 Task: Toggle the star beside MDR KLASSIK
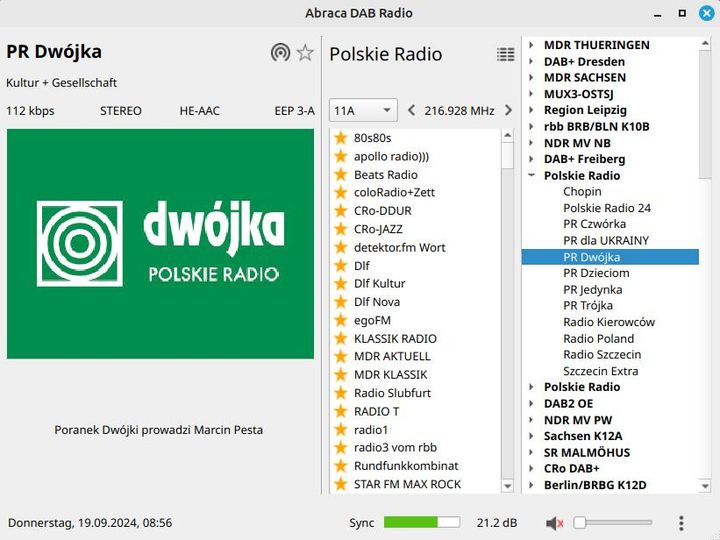coord(340,375)
